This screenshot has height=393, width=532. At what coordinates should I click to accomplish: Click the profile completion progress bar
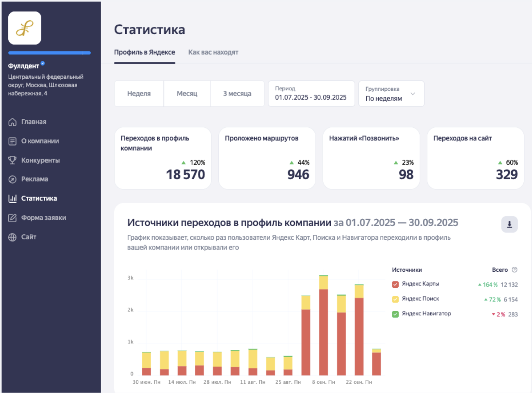pyautogui.click(x=50, y=53)
